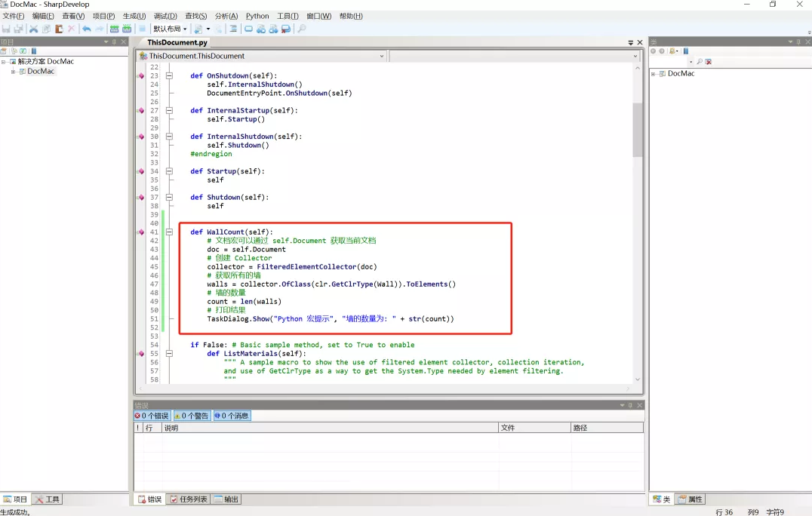Collapse the WallCount method fold marker

[x=169, y=232]
